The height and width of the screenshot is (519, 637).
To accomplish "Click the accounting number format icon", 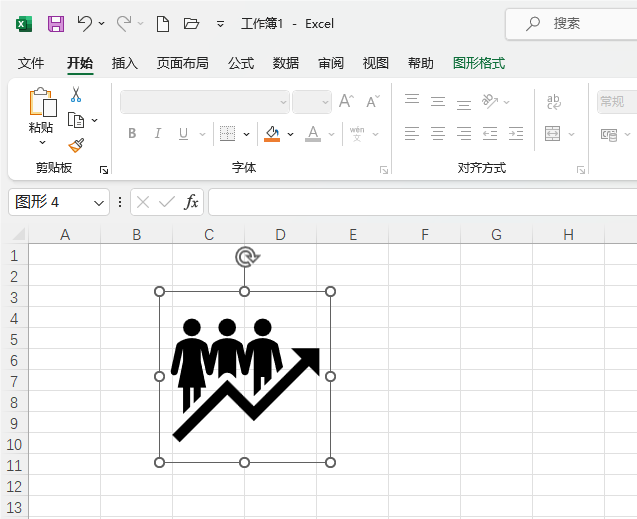I will click(609, 134).
